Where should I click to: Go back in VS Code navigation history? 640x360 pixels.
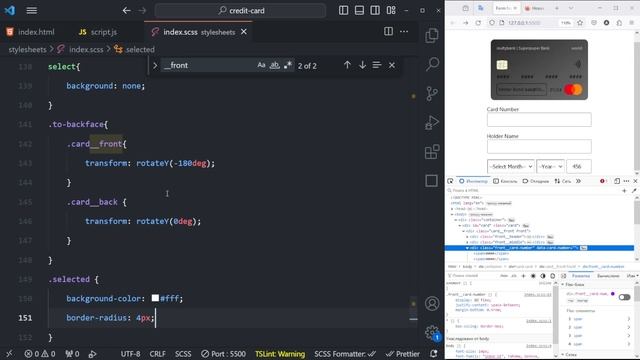127,10
